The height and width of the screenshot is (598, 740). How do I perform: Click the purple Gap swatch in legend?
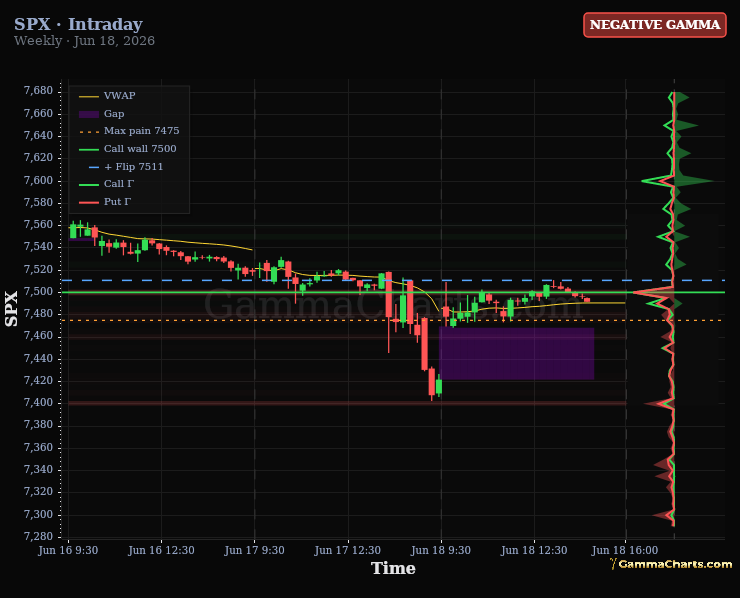89,114
